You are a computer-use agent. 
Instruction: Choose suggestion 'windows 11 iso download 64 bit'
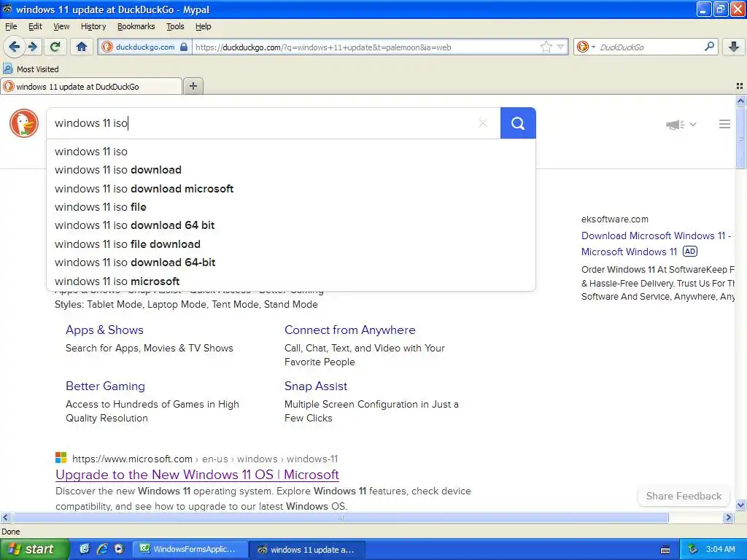(x=290, y=225)
